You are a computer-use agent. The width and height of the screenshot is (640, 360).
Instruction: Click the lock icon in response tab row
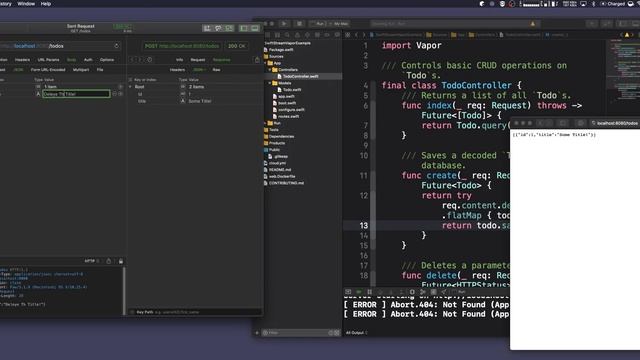(x=257, y=60)
